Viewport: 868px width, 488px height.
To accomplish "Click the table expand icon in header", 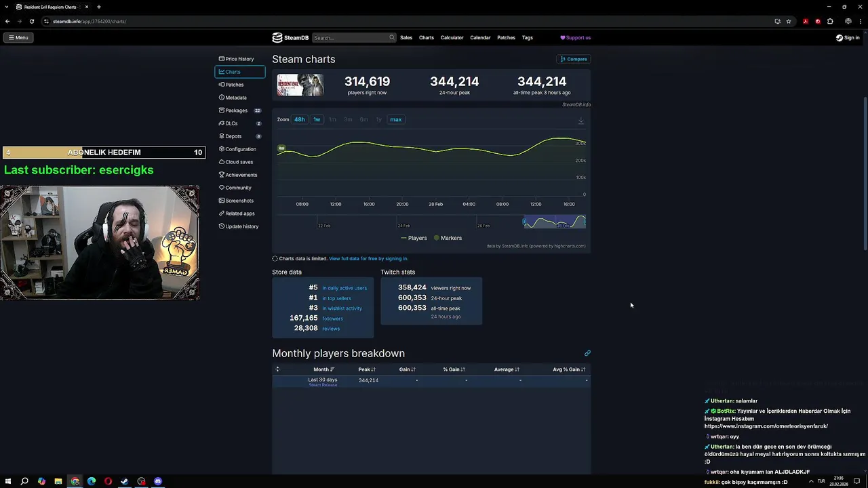I will click(277, 369).
